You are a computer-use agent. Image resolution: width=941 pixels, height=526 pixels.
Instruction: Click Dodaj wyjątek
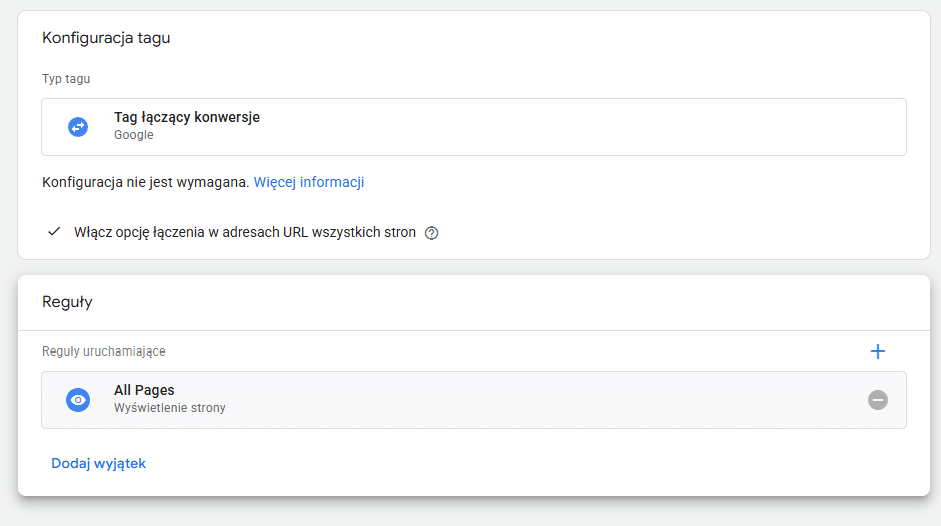click(98, 464)
